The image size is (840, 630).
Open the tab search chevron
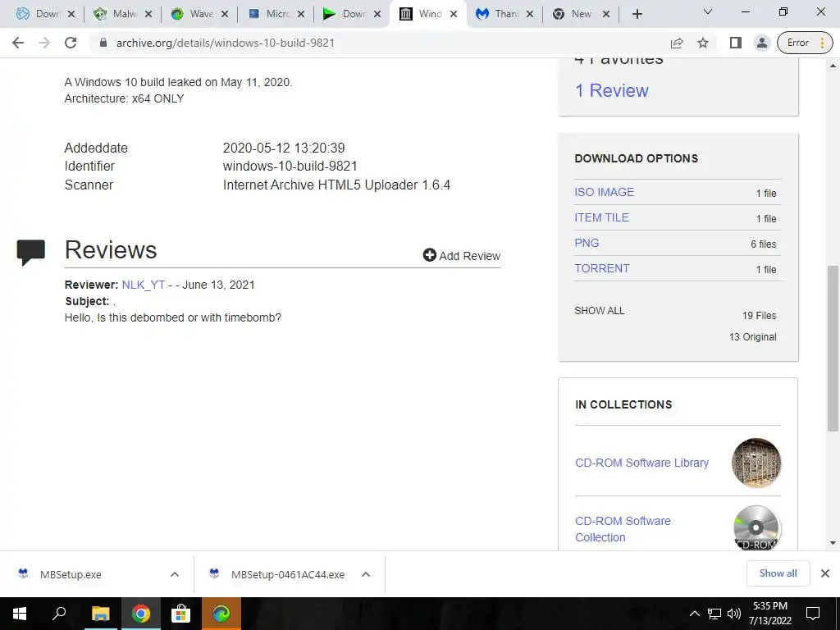708,11
